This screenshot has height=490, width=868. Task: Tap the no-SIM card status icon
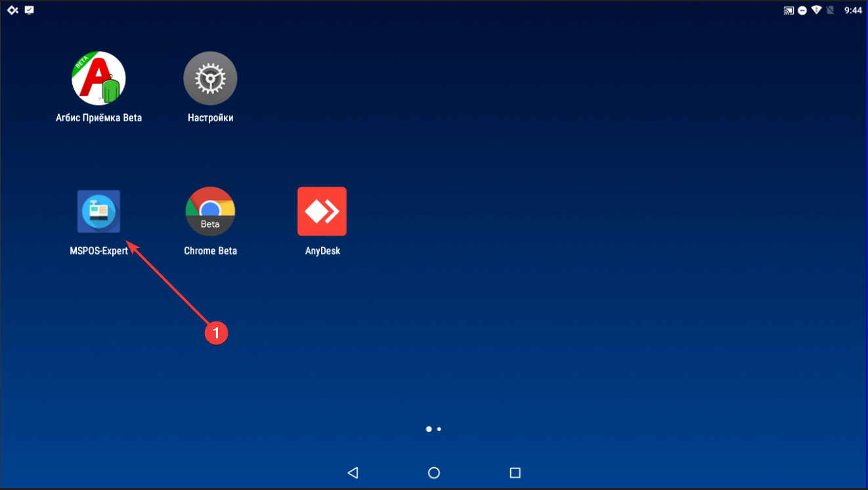831,10
